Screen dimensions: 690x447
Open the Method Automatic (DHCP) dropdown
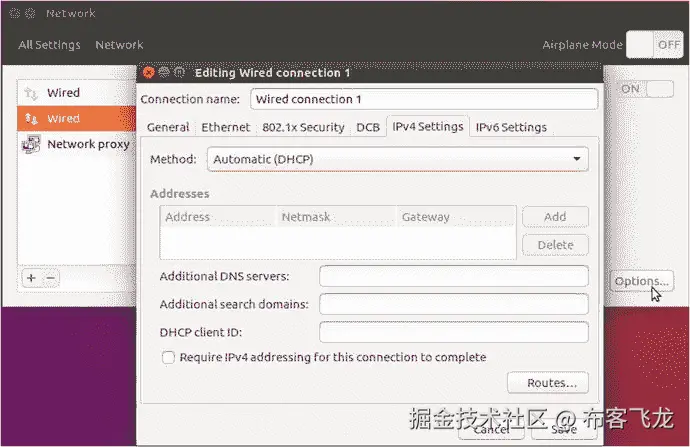(397, 159)
